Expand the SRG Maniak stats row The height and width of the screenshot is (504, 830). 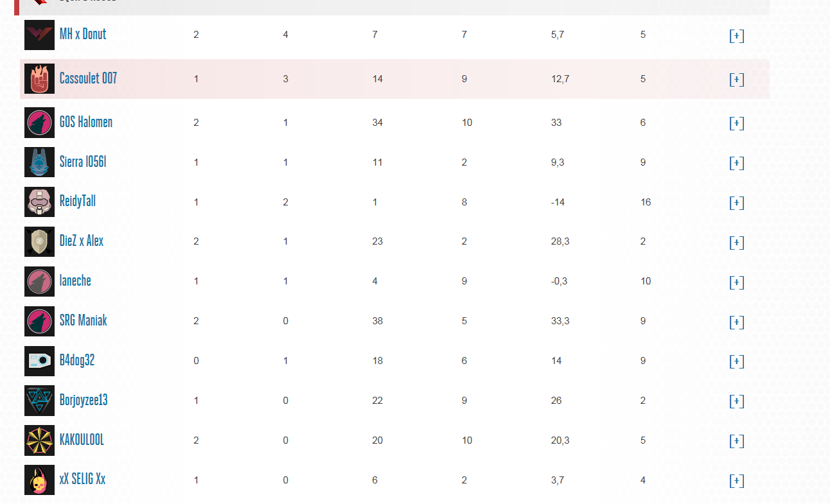coord(737,322)
